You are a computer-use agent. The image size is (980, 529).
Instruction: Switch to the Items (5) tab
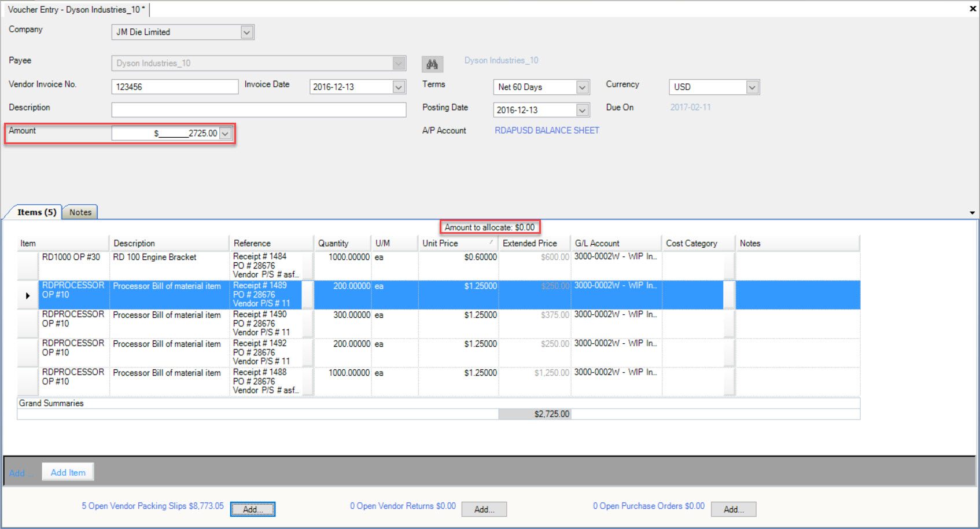(36, 212)
